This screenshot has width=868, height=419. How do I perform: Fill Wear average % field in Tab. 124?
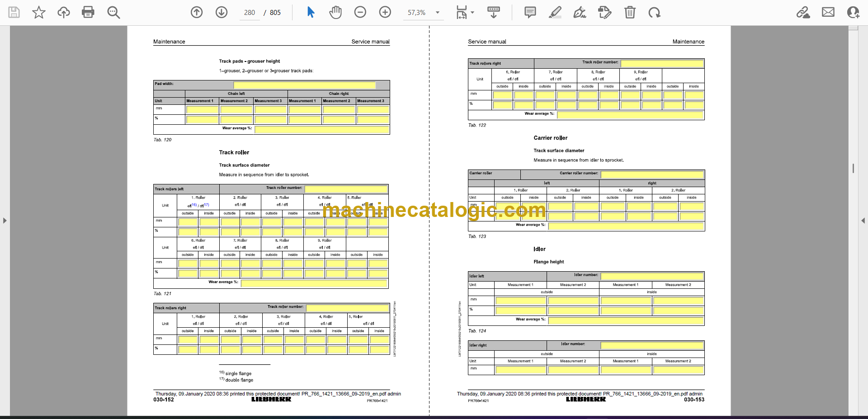coord(626,320)
